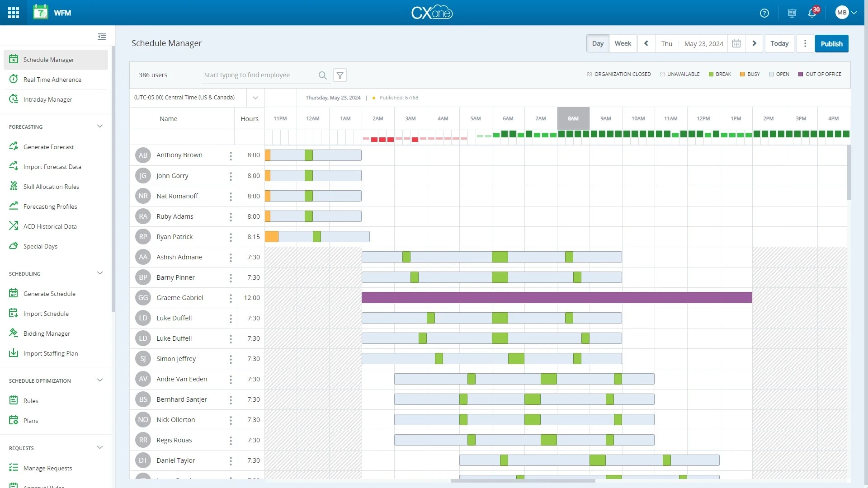The image size is (868, 488).
Task: Select the Special Days tool
Action: (x=40, y=246)
